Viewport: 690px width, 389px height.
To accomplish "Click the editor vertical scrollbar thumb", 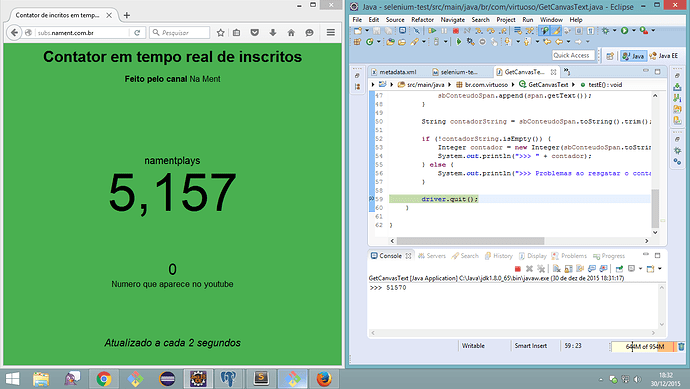I will click(655, 209).
